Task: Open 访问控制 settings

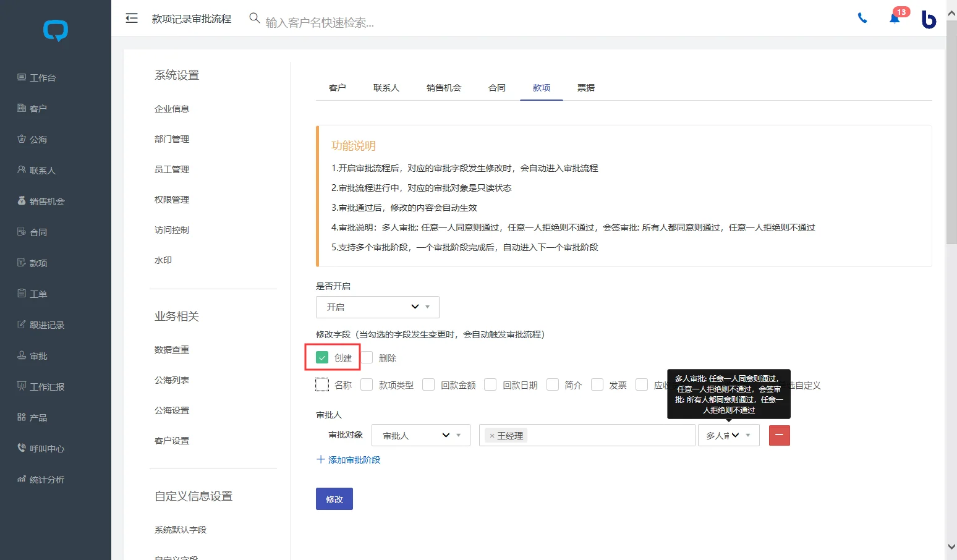Action: pos(172,230)
